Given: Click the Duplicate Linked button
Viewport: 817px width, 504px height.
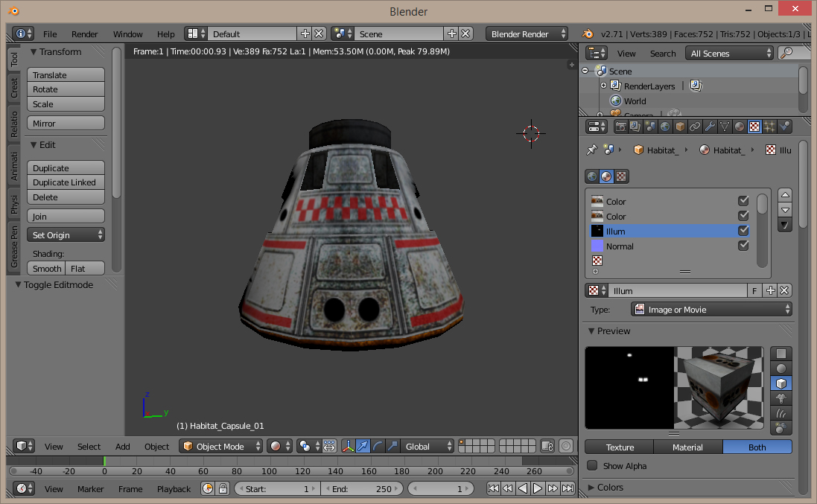Looking at the screenshot, I should (x=66, y=182).
